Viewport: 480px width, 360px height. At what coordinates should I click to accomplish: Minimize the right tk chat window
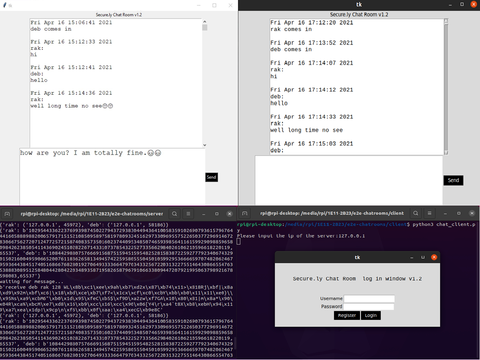pos(450,4)
